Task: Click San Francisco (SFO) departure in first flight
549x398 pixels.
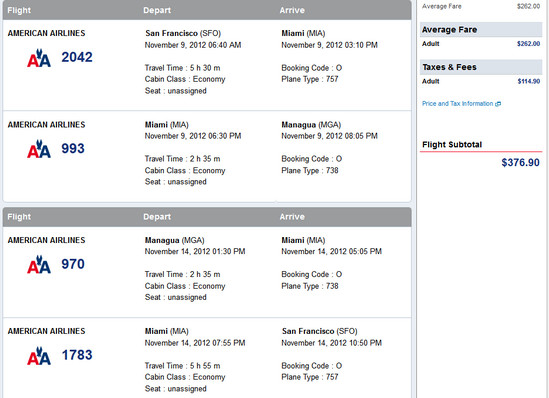Action: point(183,33)
